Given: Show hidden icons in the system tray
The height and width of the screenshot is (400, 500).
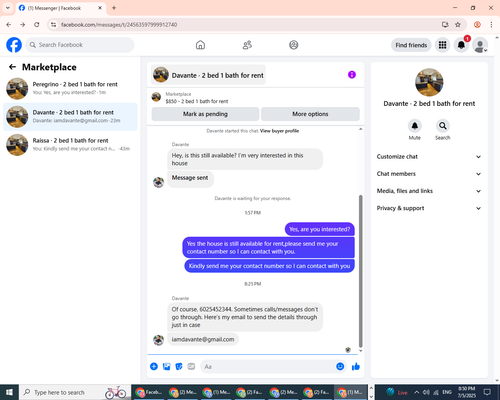Looking at the screenshot, I should pos(417,392).
